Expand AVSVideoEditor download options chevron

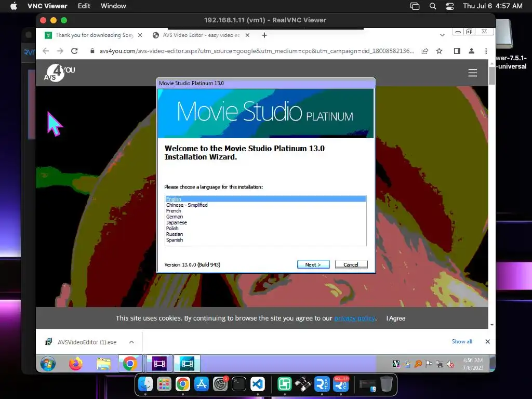[131, 342]
